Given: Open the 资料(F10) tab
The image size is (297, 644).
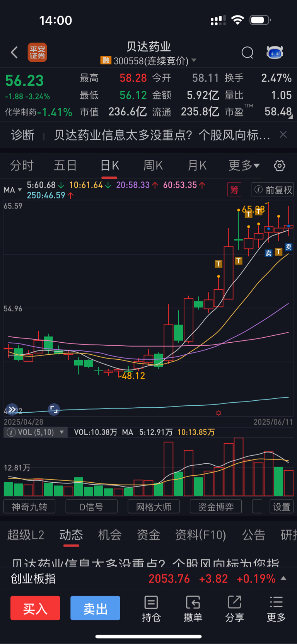Looking at the screenshot, I should (200, 535).
